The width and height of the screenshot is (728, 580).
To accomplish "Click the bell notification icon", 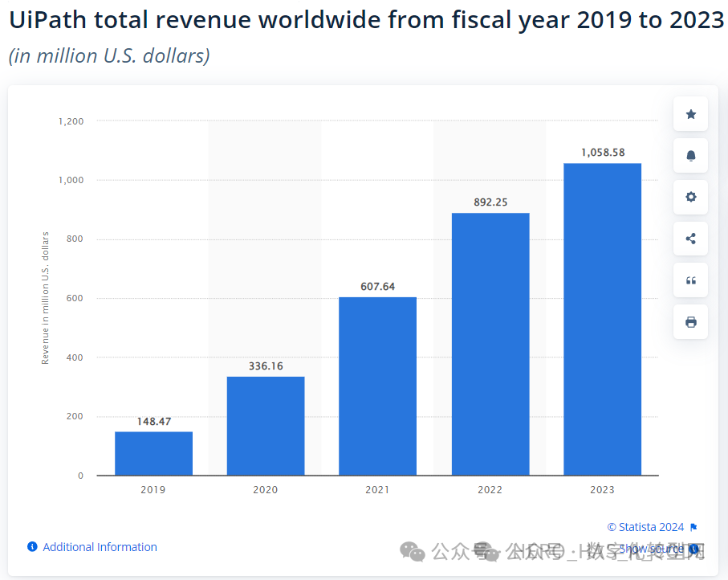I will tap(690, 156).
